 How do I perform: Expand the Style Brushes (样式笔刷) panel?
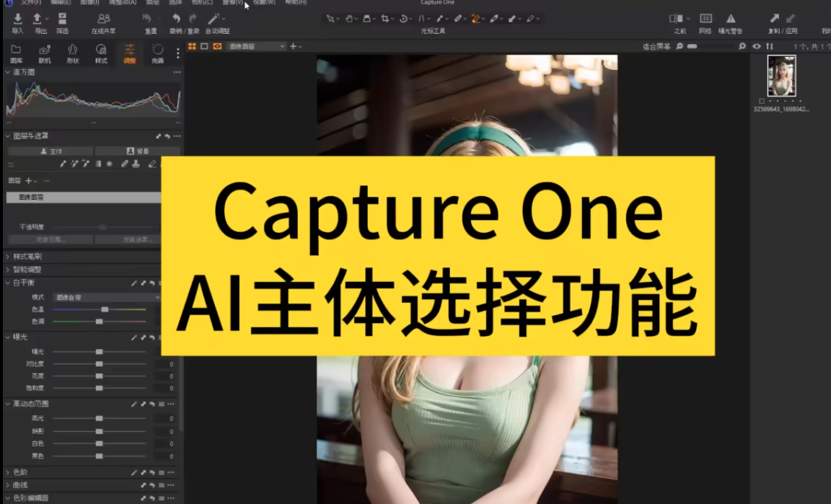tap(29, 256)
